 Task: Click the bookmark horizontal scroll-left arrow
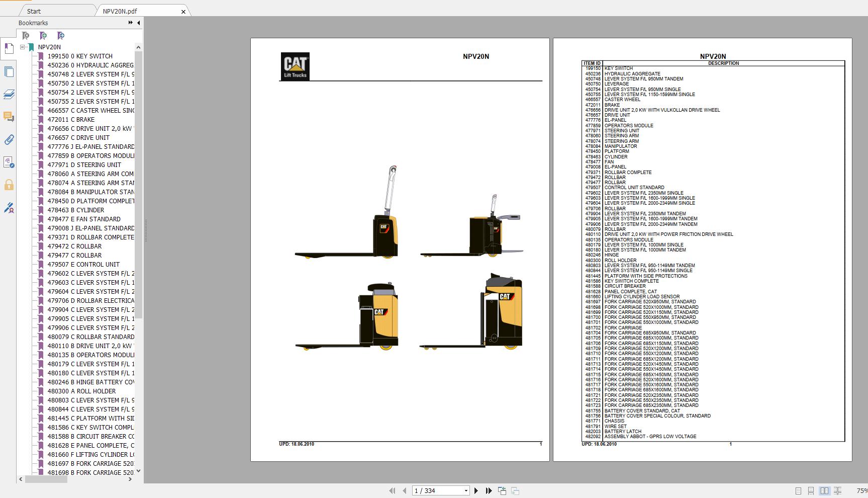[21, 479]
